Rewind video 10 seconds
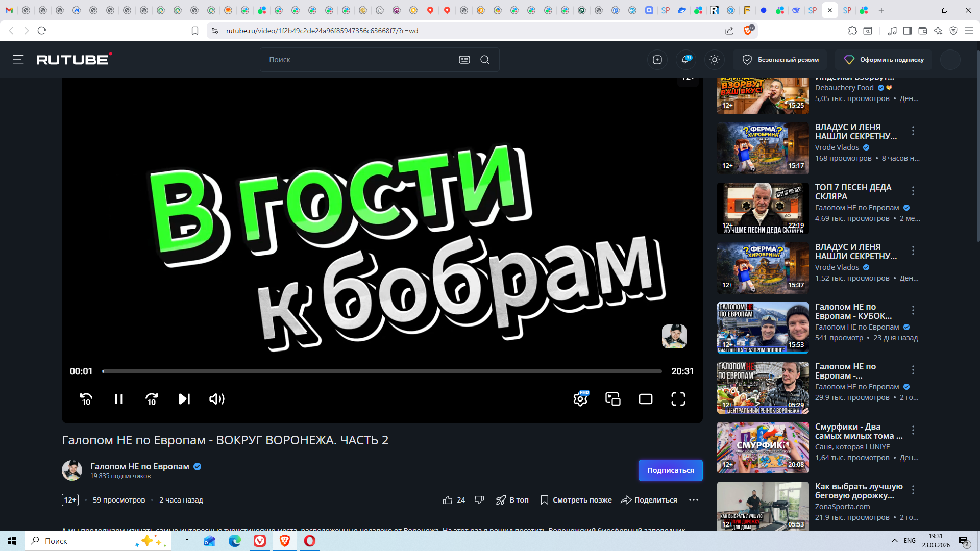980x551 pixels. 86,399
